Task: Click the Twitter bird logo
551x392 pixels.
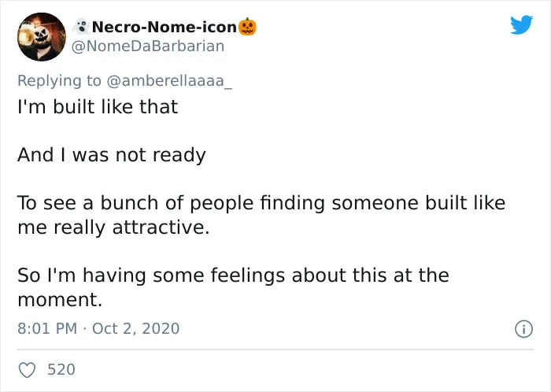Action: tap(521, 24)
